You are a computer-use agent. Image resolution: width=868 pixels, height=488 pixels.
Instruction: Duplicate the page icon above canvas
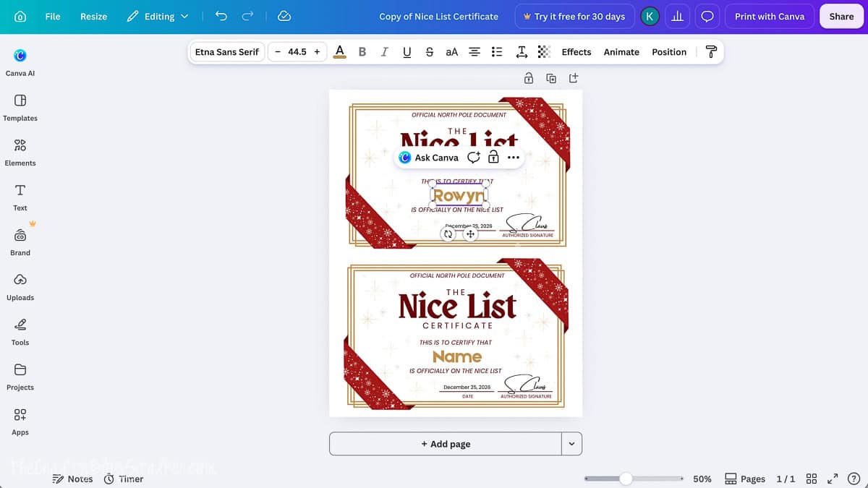pos(551,78)
